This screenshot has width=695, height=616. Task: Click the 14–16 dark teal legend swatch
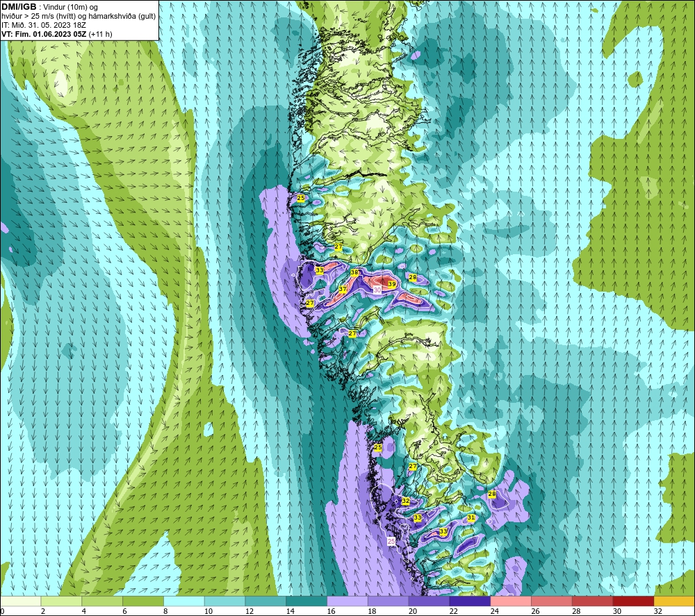pyautogui.click(x=306, y=601)
